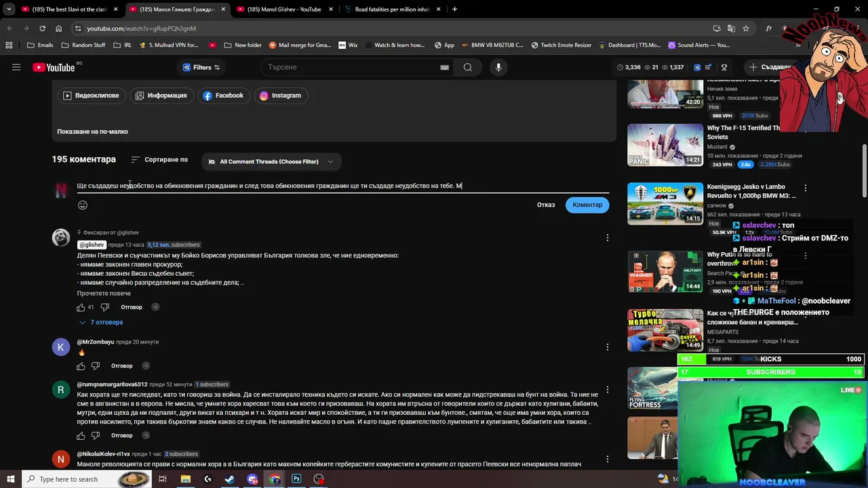Screen dimensions: 868x488
Task: Open the Windows Start menu
Action: [10, 479]
